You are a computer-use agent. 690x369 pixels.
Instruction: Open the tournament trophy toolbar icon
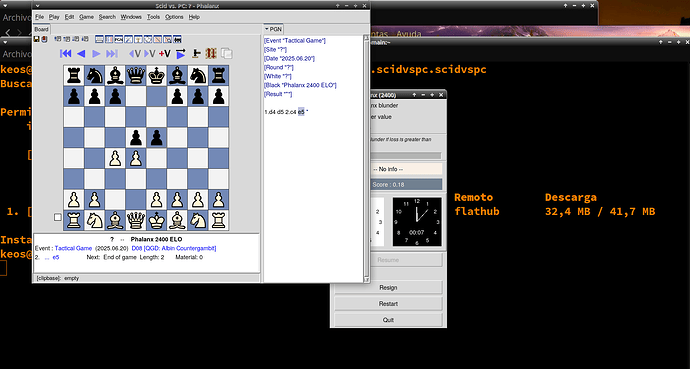[138, 39]
